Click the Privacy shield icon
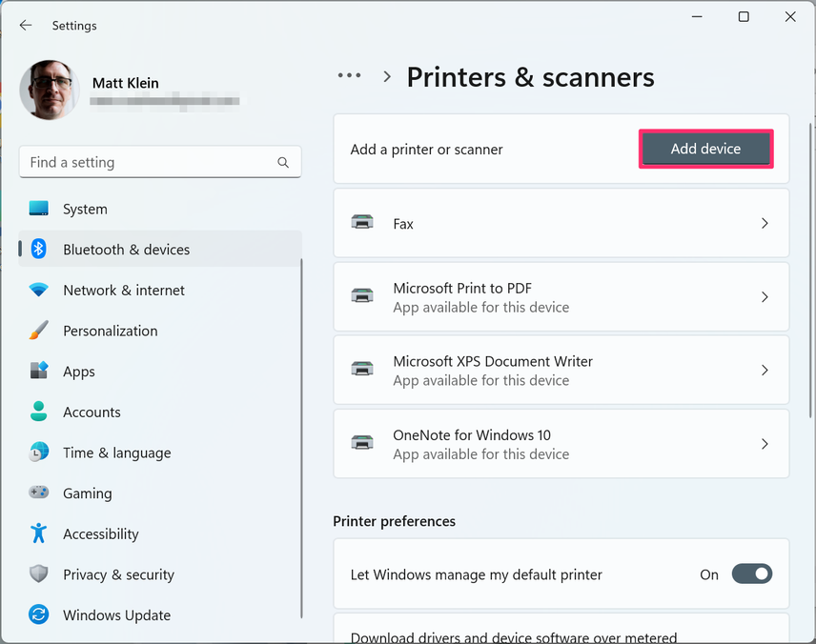The width and height of the screenshot is (816, 644). pos(38,574)
